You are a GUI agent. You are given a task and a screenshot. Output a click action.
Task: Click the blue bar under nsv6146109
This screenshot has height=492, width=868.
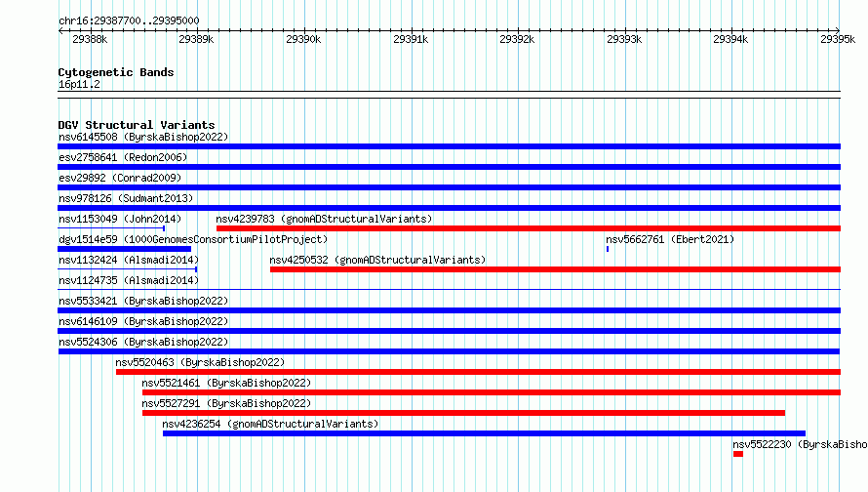449,331
